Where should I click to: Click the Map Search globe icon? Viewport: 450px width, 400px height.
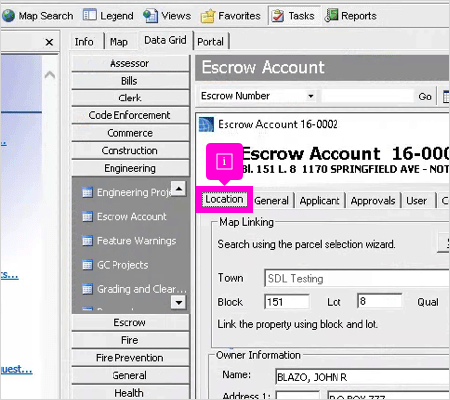(8, 16)
